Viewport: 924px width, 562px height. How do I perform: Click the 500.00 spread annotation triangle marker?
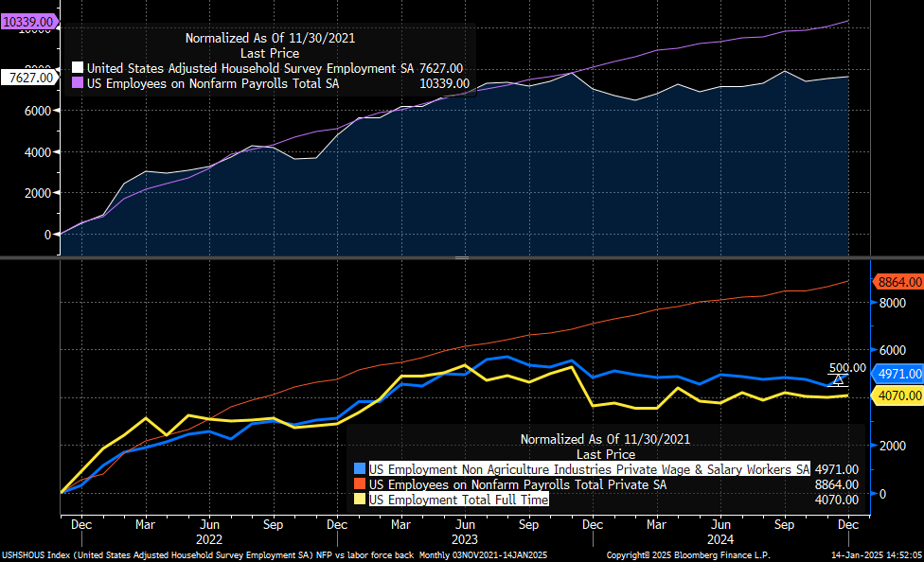[838, 380]
